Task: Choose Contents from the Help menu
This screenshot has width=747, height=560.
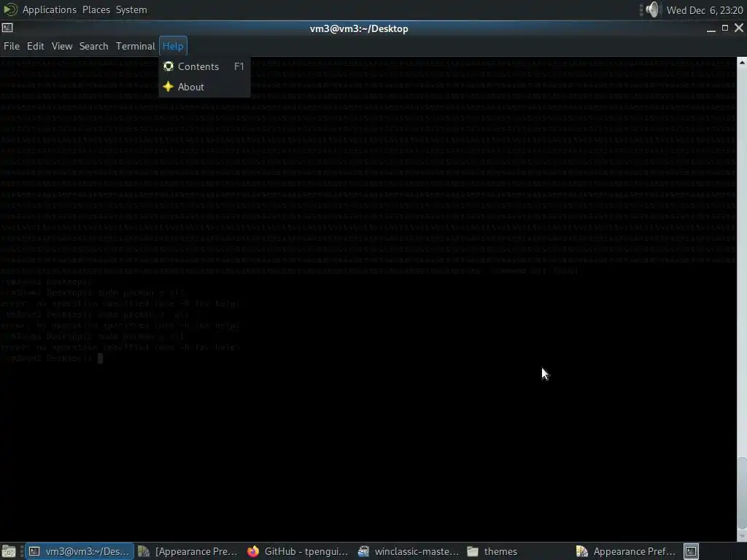Action: pos(204,66)
